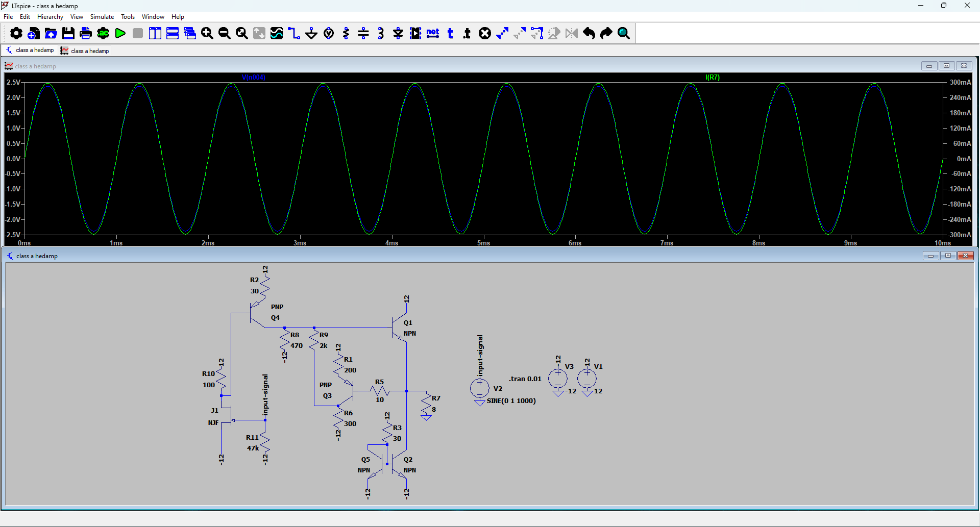Image resolution: width=980 pixels, height=527 pixels.
Task: Click the I(R7) trace label
Action: click(713, 78)
